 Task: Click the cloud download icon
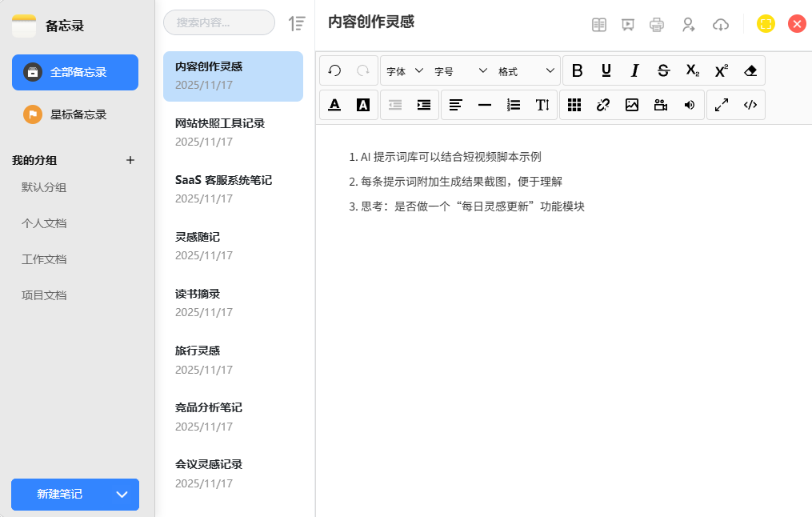pos(721,25)
